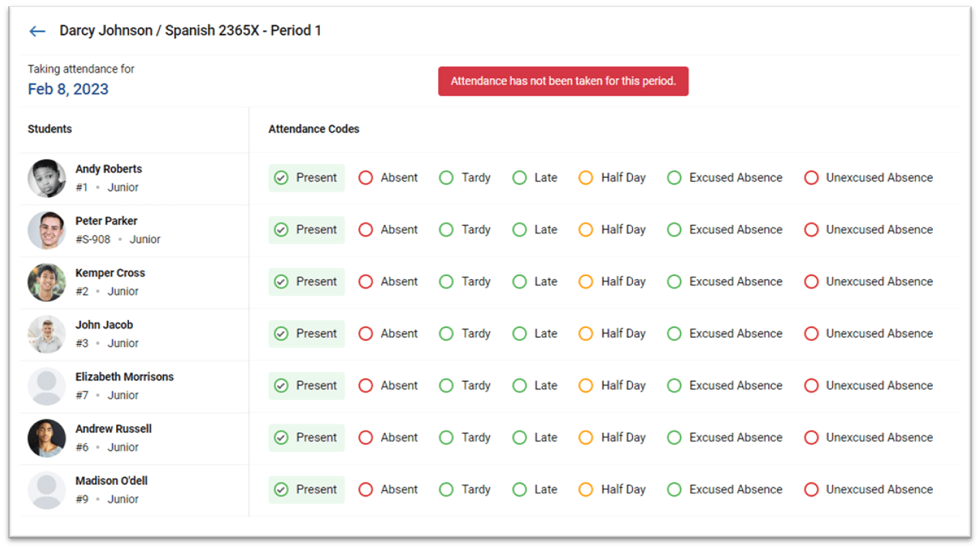Mark Andy Roberts as Absent
This screenshot has width=980, height=549.
pos(366,178)
